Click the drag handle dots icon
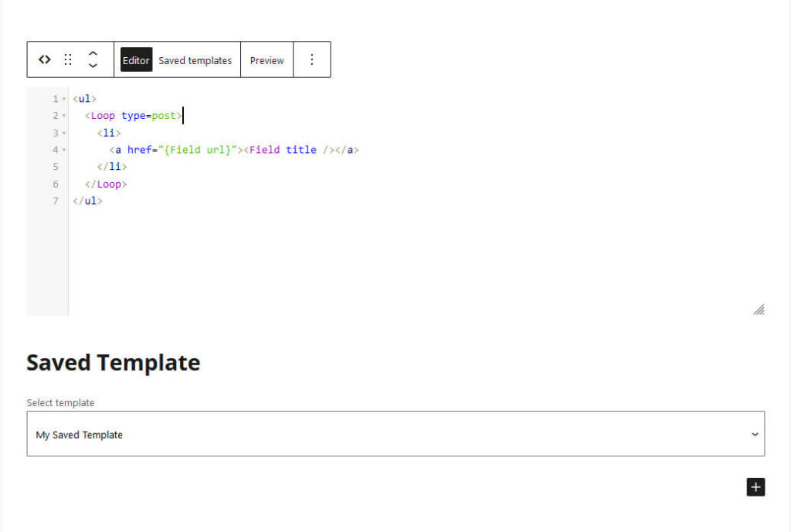The width and height of the screenshot is (791, 532). [x=68, y=59]
